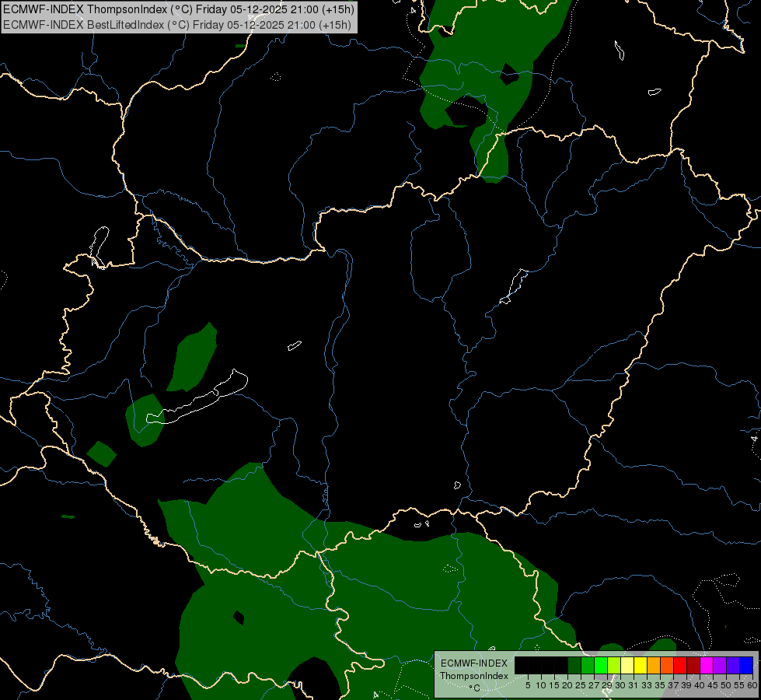The image size is (761, 700).
Task: Click the legend tick value 33
Action: tap(647, 685)
